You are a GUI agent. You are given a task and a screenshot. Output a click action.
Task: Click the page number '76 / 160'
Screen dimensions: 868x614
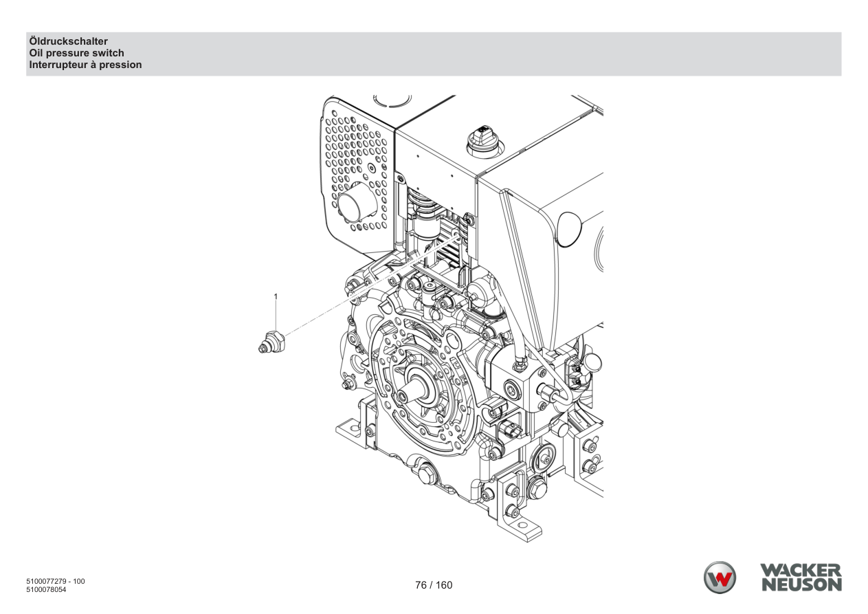click(434, 585)
